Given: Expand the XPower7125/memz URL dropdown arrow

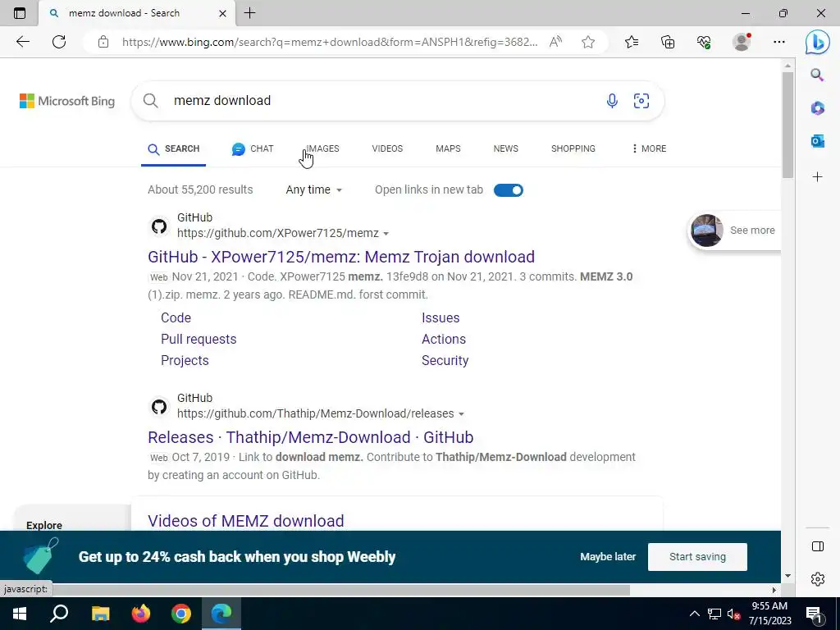Looking at the screenshot, I should pos(386,234).
